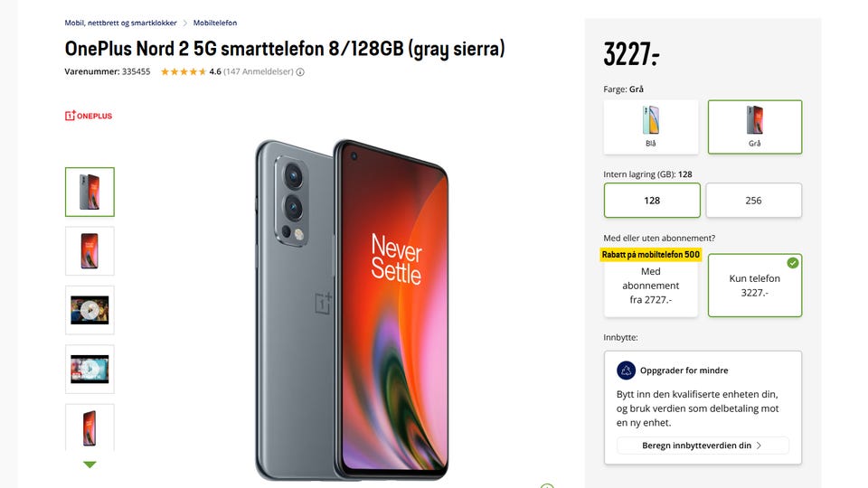
Task: Open breadcrumb chevron after Mobil, nettbrett og smartklokker
Action: coord(184,23)
